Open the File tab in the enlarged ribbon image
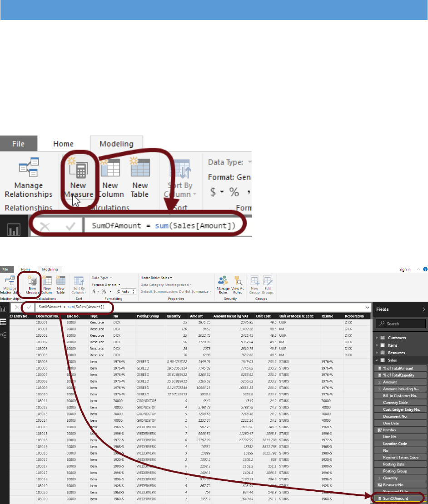This screenshot has height=504, width=428. (18, 144)
